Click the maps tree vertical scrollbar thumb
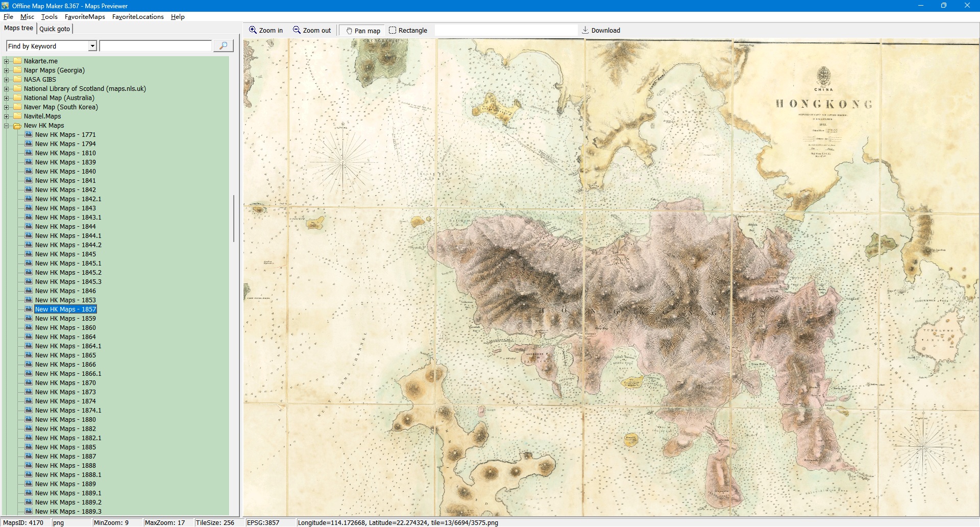Image resolution: width=980 pixels, height=527 pixels. [x=234, y=219]
